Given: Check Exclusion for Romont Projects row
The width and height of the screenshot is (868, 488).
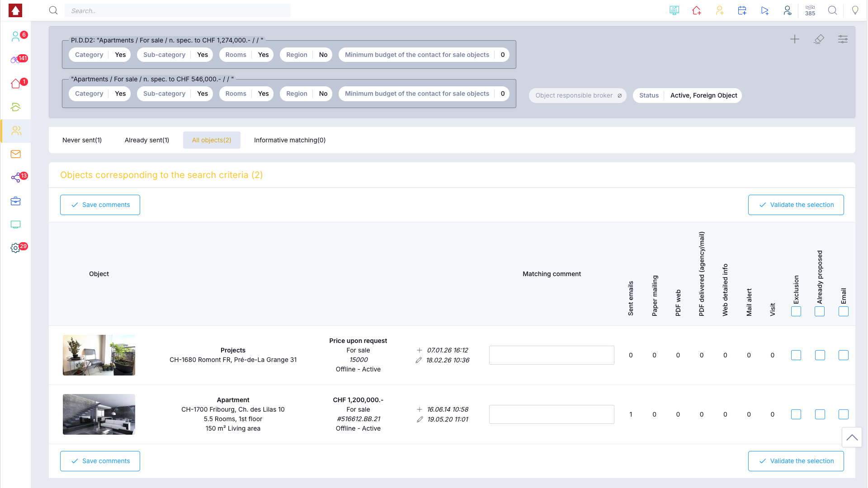Looking at the screenshot, I should coord(796,355).
